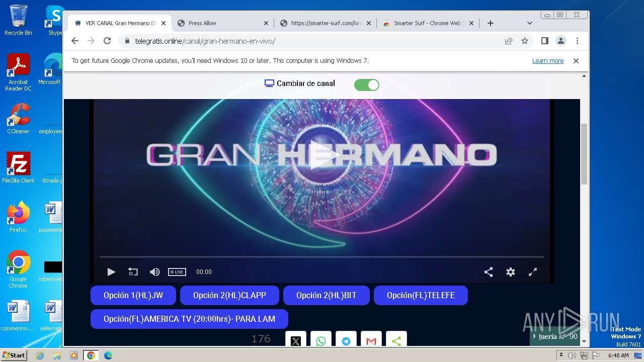644x362 pixels.
Task: Open taskbar volume speaker icon
Action: [x=572, y=355]
